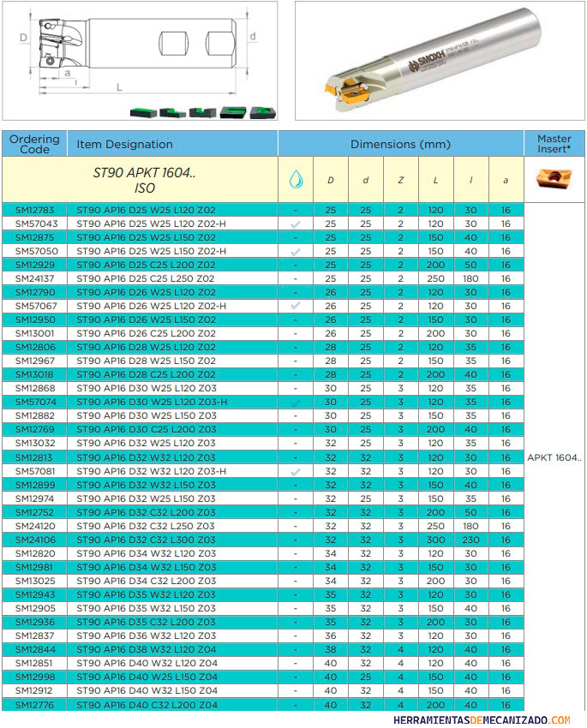This screenshot has width=587, height=728.
Task: Click the a column header
Action: click(506, 181)
